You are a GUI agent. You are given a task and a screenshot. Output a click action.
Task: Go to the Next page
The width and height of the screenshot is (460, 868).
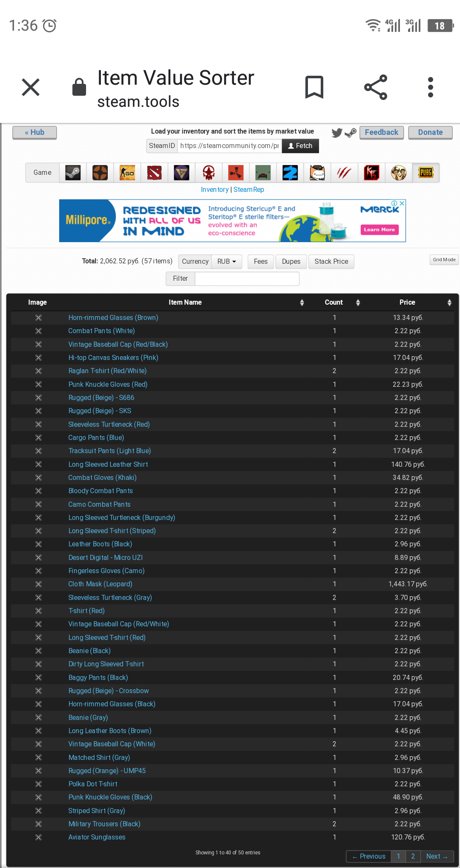[437, 856]
